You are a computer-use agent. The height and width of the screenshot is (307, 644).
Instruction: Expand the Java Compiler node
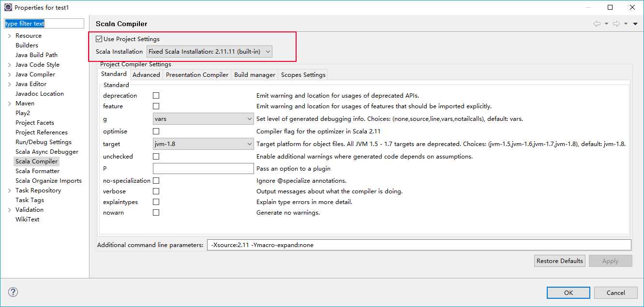(x=9, y=74)
